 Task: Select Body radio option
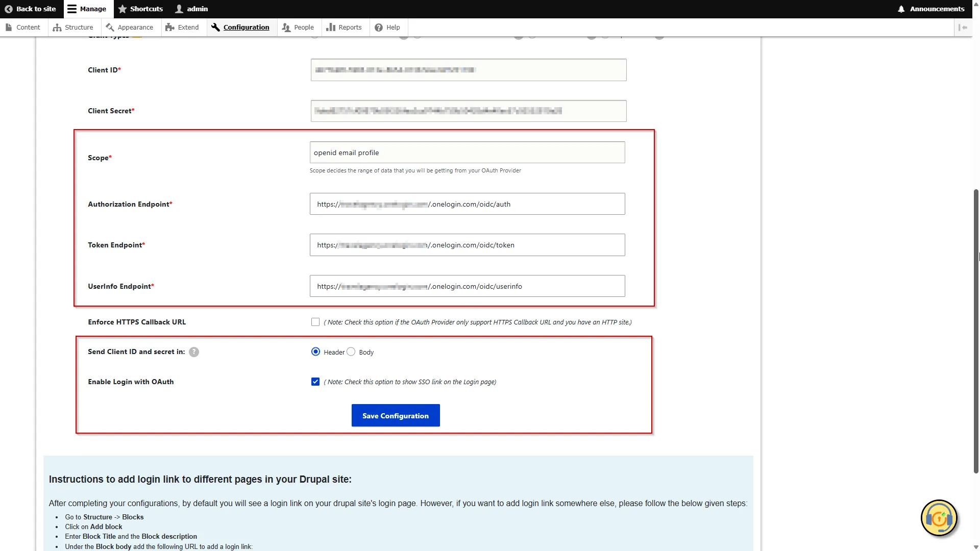[351, 352]
